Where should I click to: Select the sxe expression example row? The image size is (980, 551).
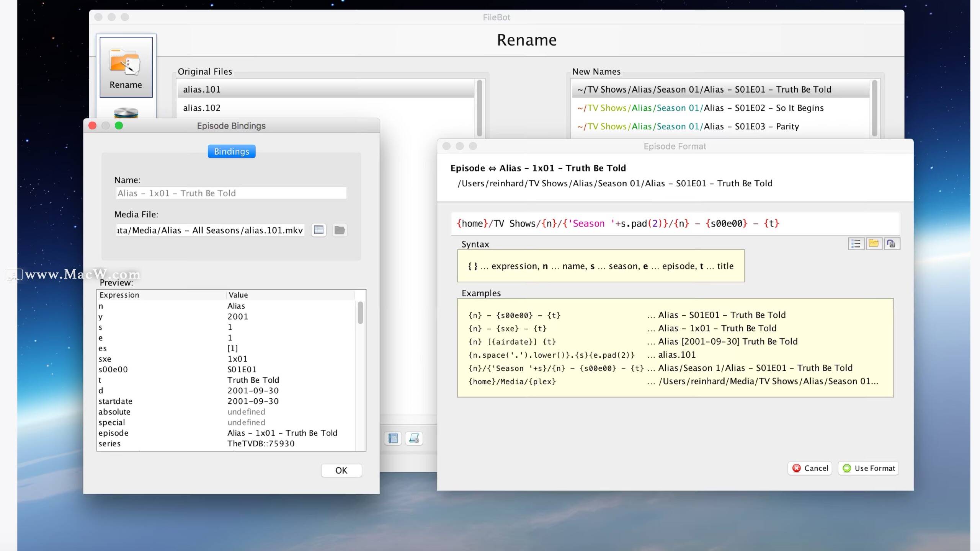673,328
